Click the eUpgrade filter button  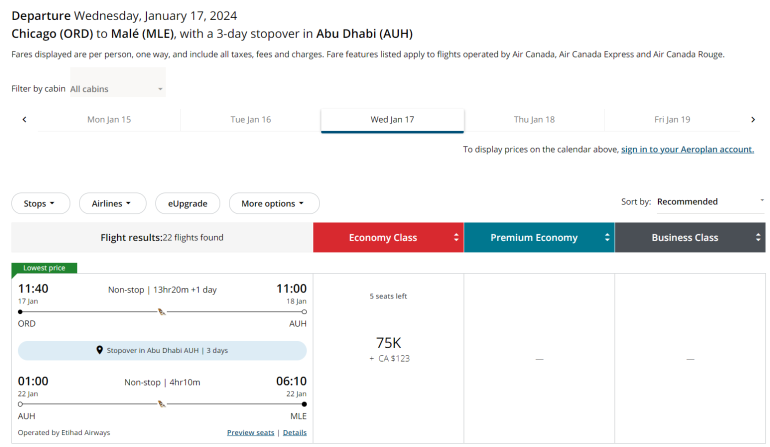click(x=187, y=203)
